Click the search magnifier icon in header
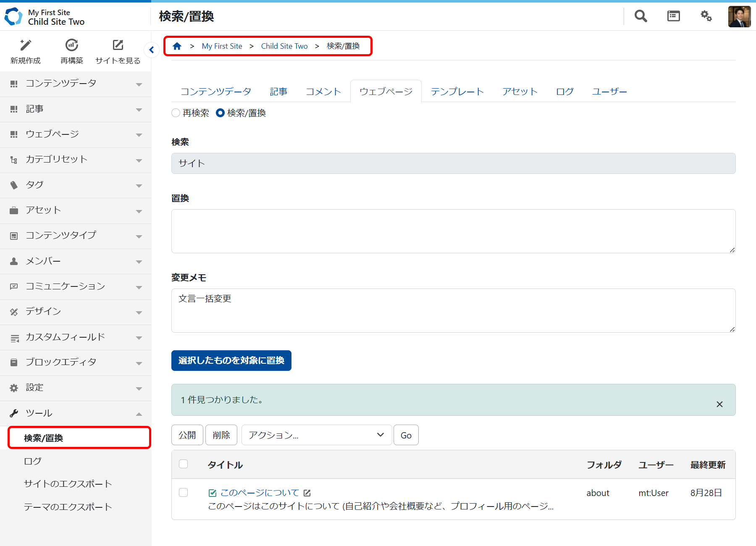 pyautogui.click(x=640, y=16)
